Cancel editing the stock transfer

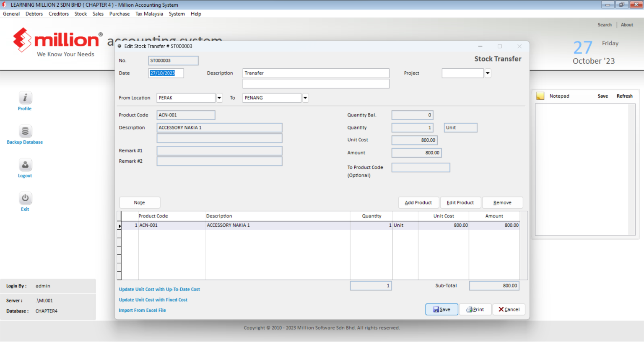509,309
